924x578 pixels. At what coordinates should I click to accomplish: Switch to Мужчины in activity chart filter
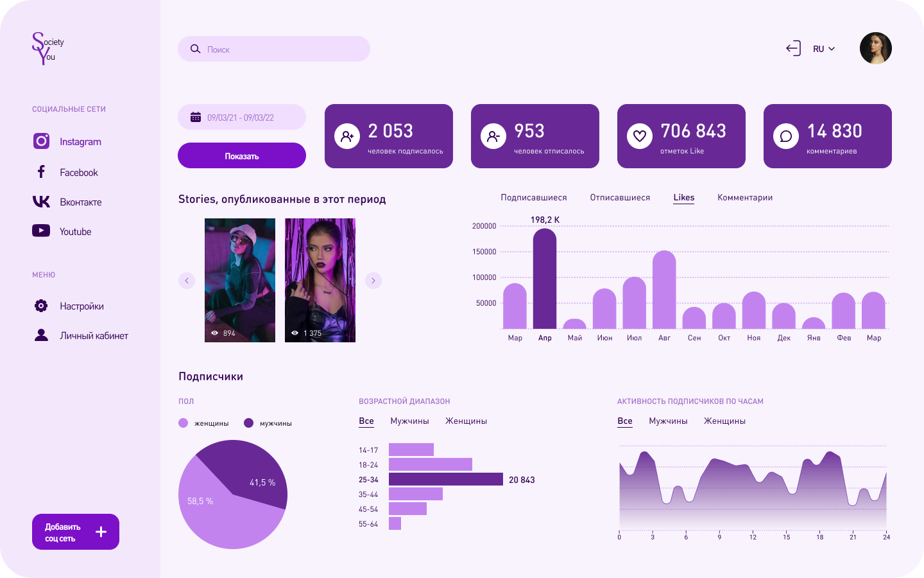(668, 421)
